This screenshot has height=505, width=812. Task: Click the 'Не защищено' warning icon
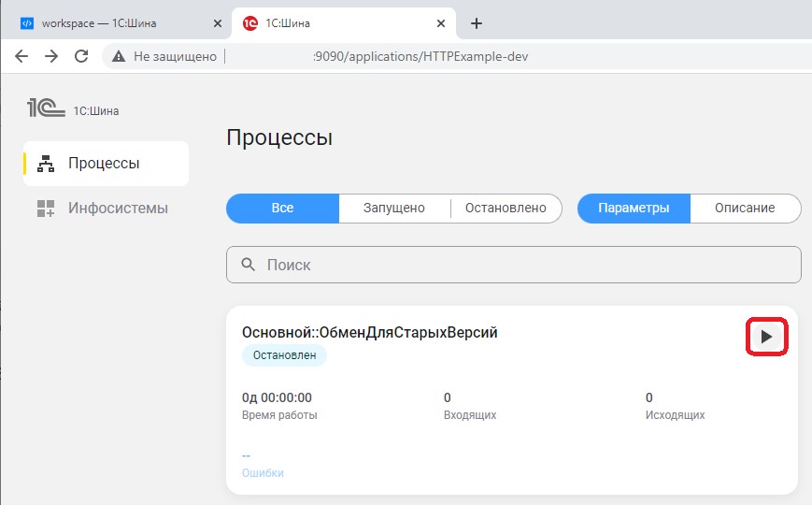(x=119, y=56)
